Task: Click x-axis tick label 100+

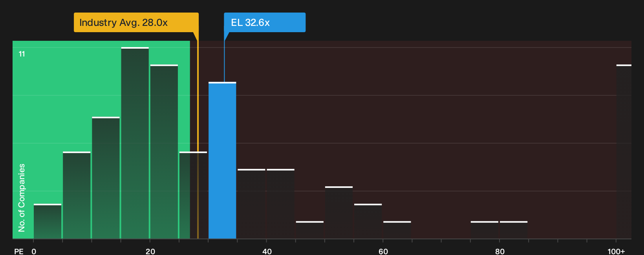Action: click(616, 251)
